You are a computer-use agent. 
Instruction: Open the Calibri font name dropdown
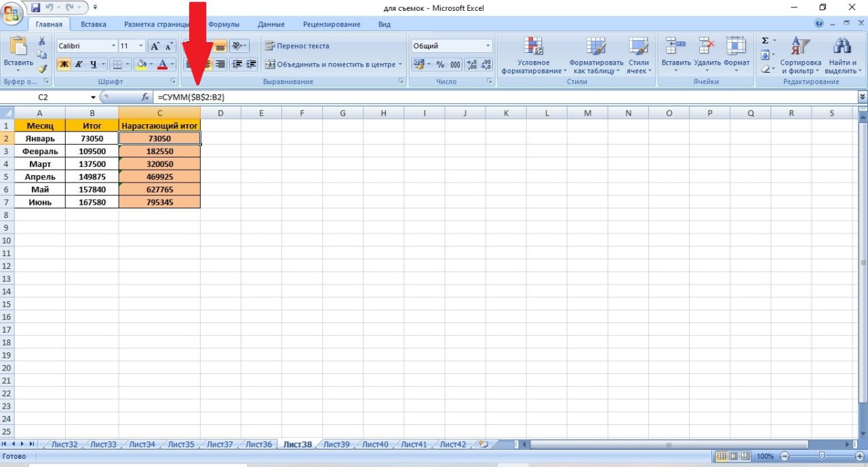(x=113, y=46)
